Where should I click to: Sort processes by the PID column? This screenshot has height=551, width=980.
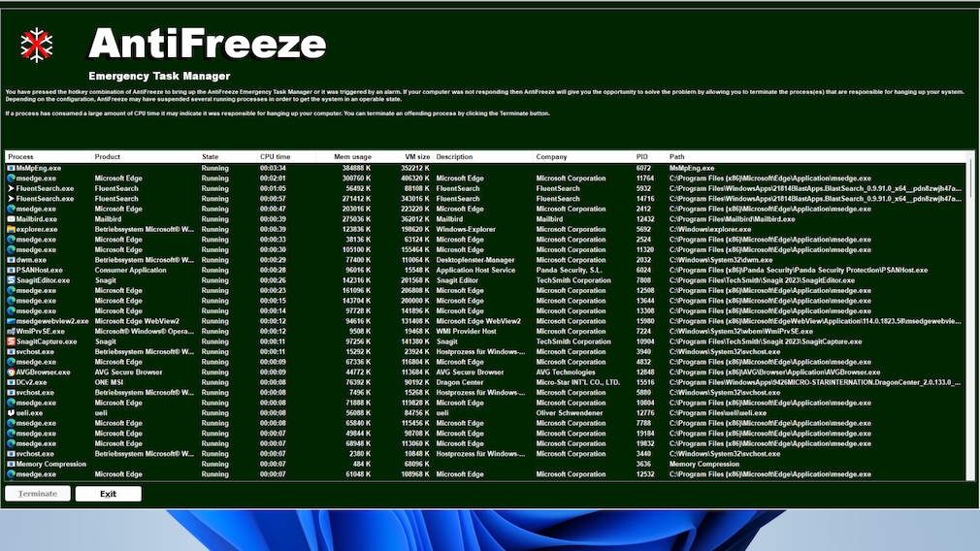point(641,156)
